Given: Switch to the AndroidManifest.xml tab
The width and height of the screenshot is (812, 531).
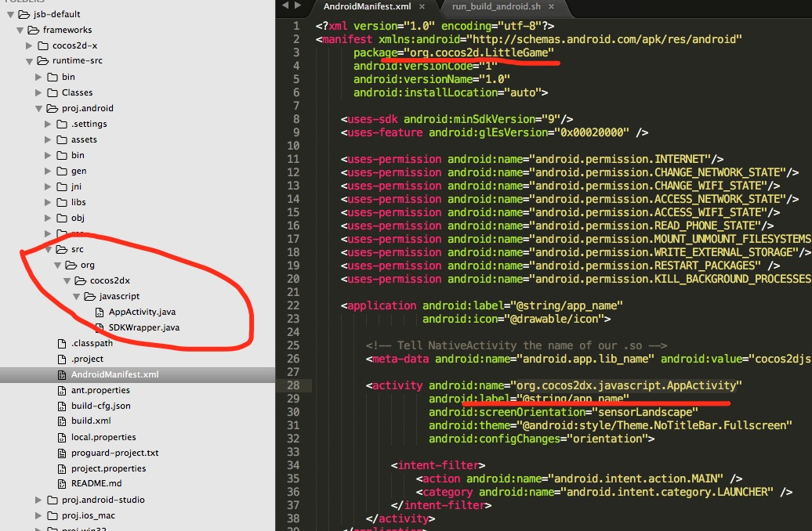Looking at the screenshot, I should (x=367, y=7).
